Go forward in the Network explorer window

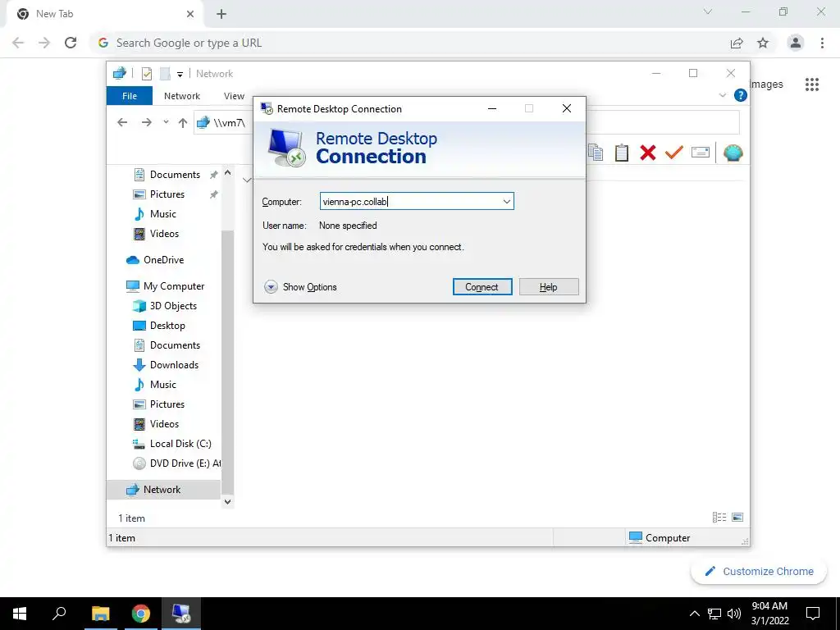point(146,123)
